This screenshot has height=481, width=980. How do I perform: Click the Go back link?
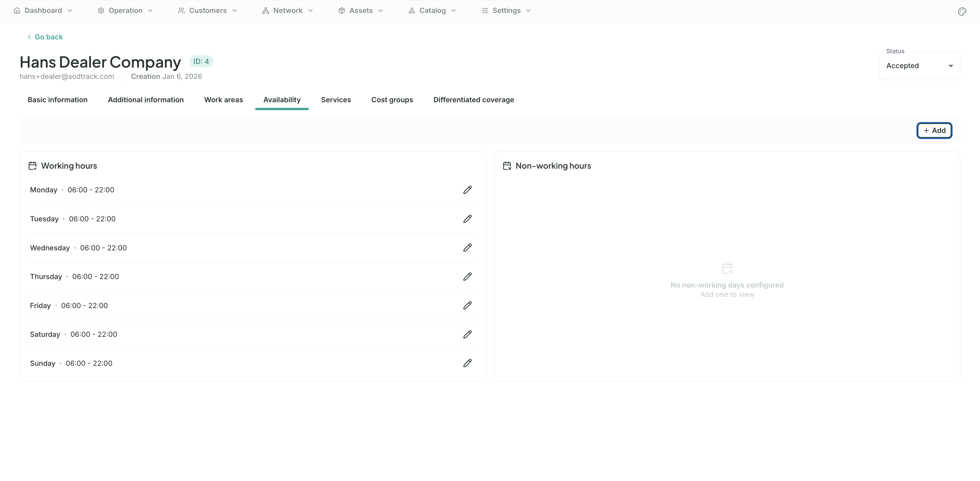pos(45,37)
